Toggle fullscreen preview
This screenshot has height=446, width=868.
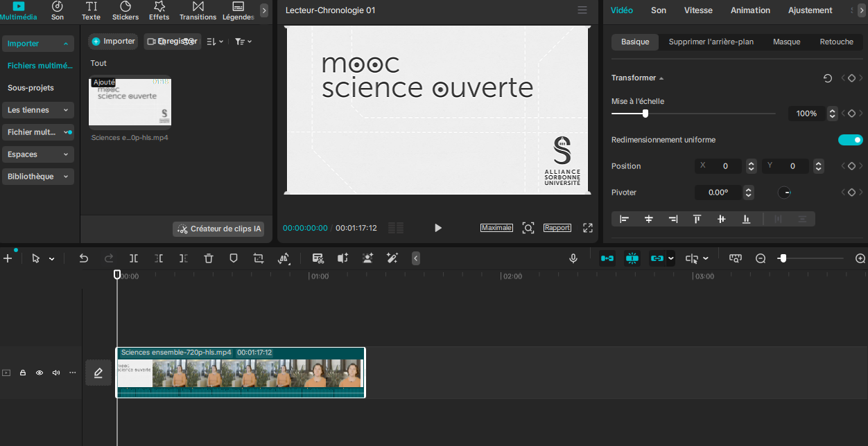point(588,228)
